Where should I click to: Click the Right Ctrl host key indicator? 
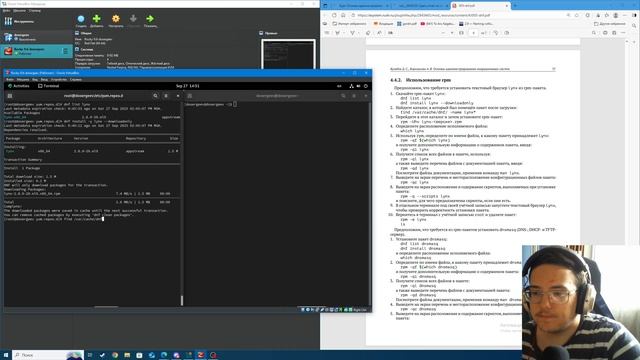point(359,310)
